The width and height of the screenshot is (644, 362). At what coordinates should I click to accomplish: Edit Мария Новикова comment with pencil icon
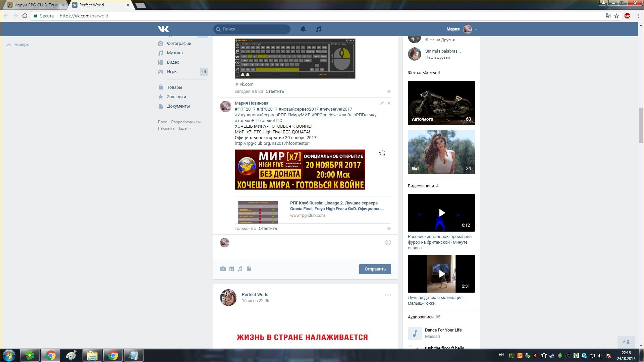[x=382, y=103]
